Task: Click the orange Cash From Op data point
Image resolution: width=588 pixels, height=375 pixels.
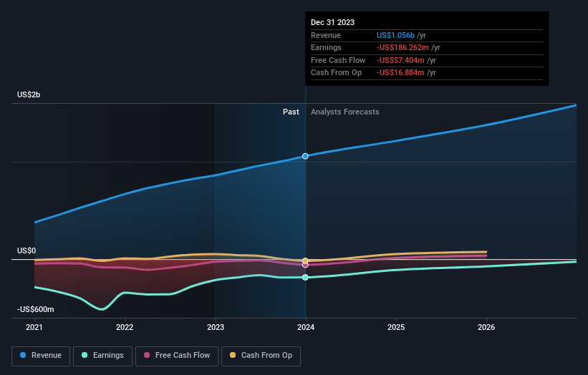Action: pyautogui.click(x=305, y=260)
